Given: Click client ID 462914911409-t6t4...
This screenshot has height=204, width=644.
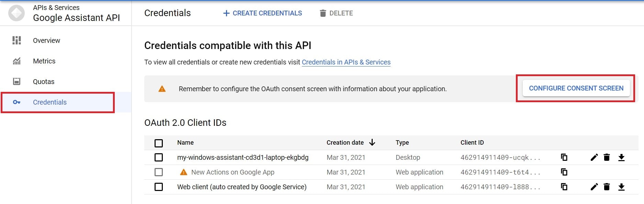Looking at the screenshot, I should point(500,172).
